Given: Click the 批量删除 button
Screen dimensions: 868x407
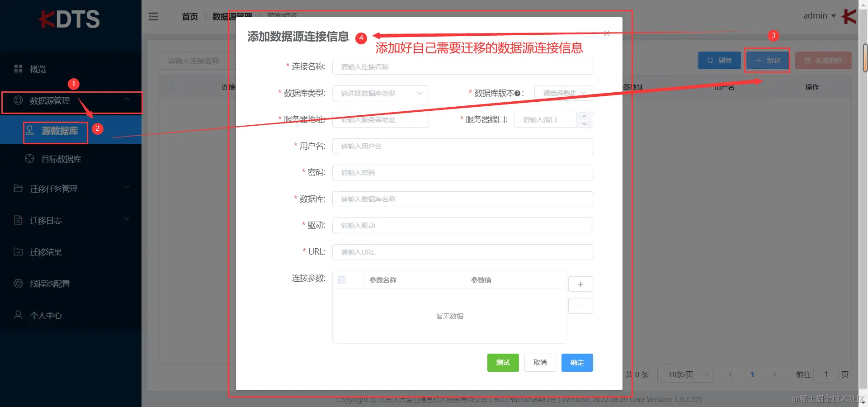Looking at the screenshot, I should click(823, 60).
